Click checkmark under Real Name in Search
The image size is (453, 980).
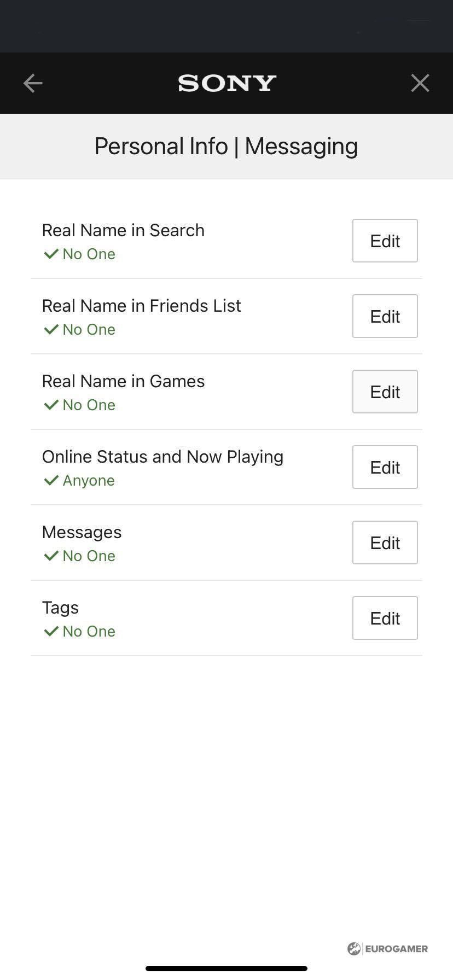[x=51, y=254]
